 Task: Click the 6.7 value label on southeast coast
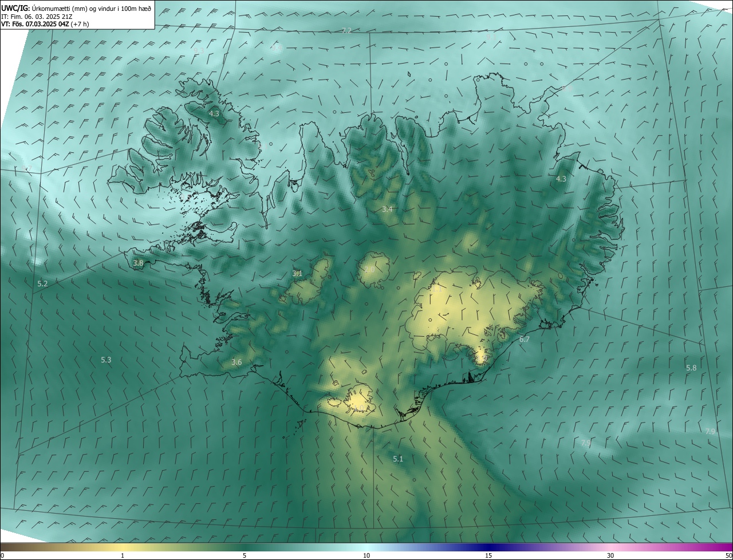(525, 340)
